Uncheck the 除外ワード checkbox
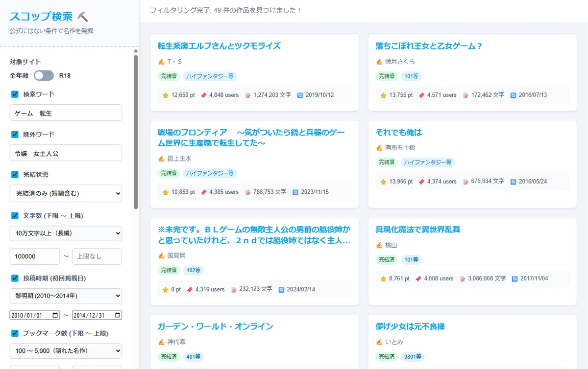The image size is (588, 369). 15,134
